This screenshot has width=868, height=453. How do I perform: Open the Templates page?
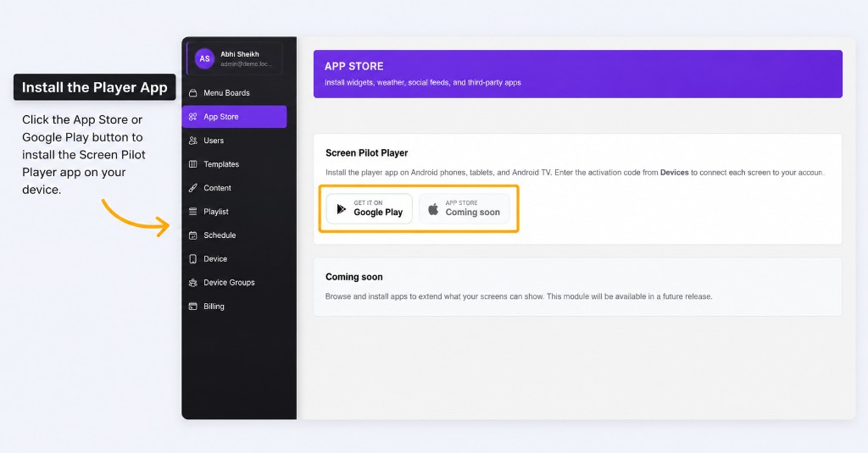coord(234,164)
